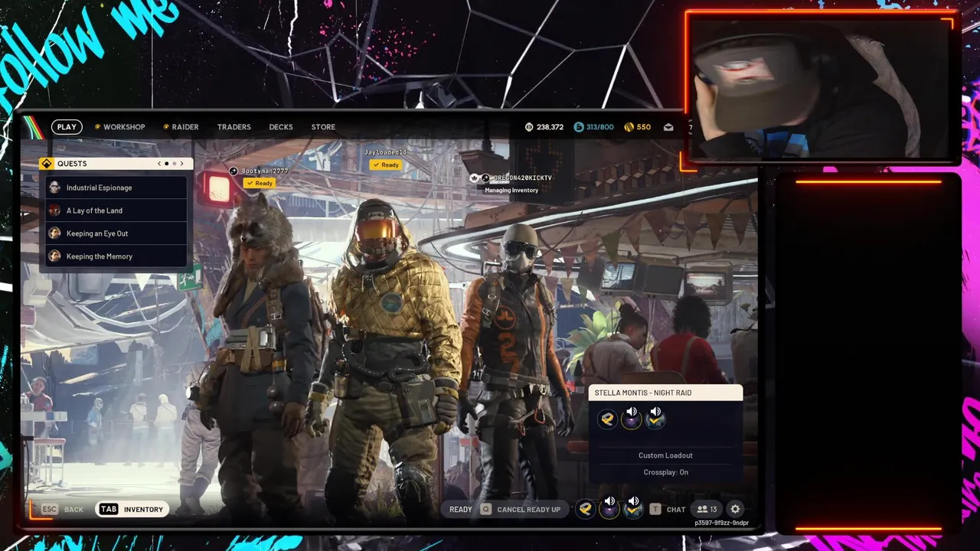This screenshot has height=551, width=980.
Task: Click the T key hint icon
Action: 655,510
